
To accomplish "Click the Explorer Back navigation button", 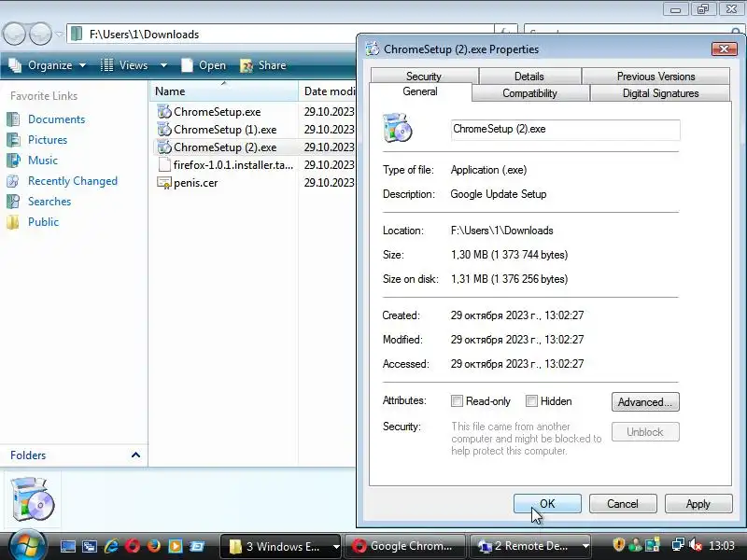I will point(14,34).
